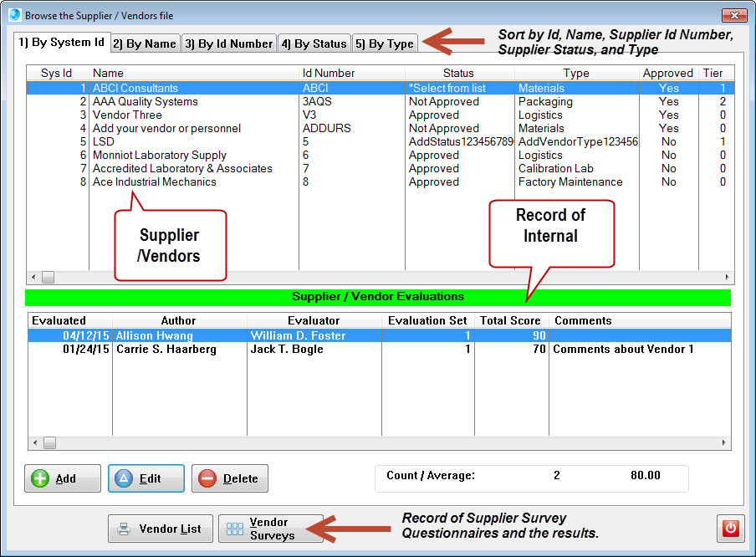The height and width of the screenshot is (557, 756).
Task: Select the AAA Quality Systems vendor row
Action: point(146,101)
